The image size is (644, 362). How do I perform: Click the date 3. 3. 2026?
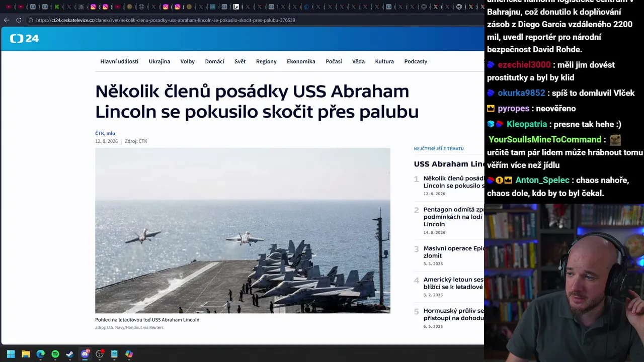[x=433, y=264]
